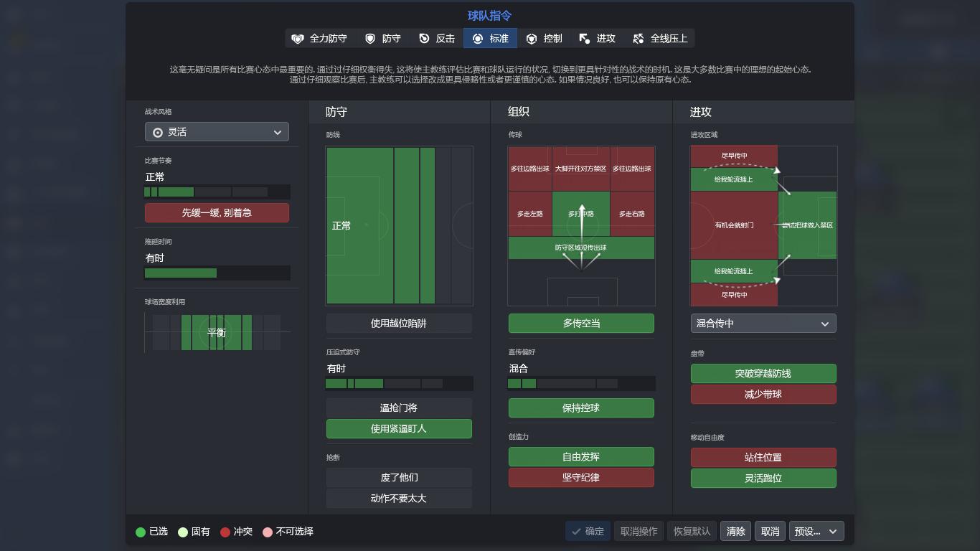Expand the 预设 presets dropdown
Image resolution: width=980 pixels, height=551 pixels.
(816, 531)
